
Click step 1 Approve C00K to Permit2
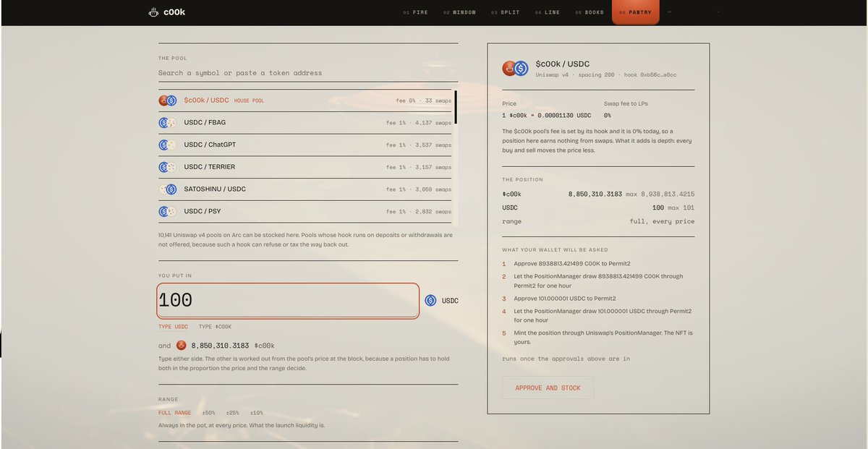click(572, 264)
